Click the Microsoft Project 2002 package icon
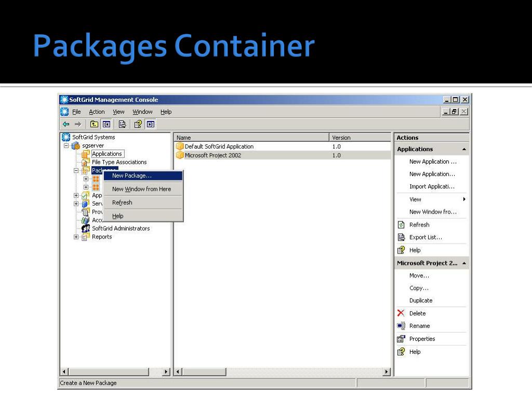Viewport: 532px width, 399px height. point(180,155)
